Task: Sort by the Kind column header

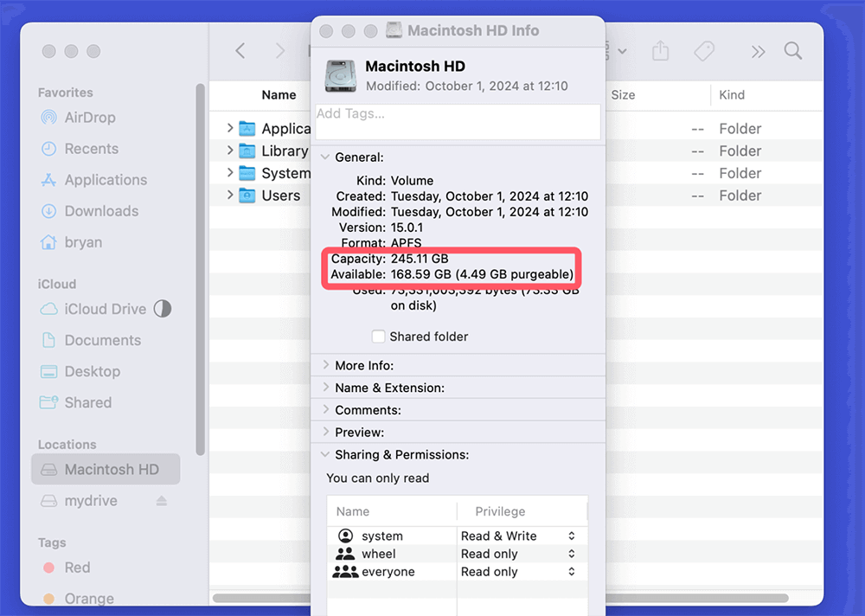Action: click(x=732, y=95)
